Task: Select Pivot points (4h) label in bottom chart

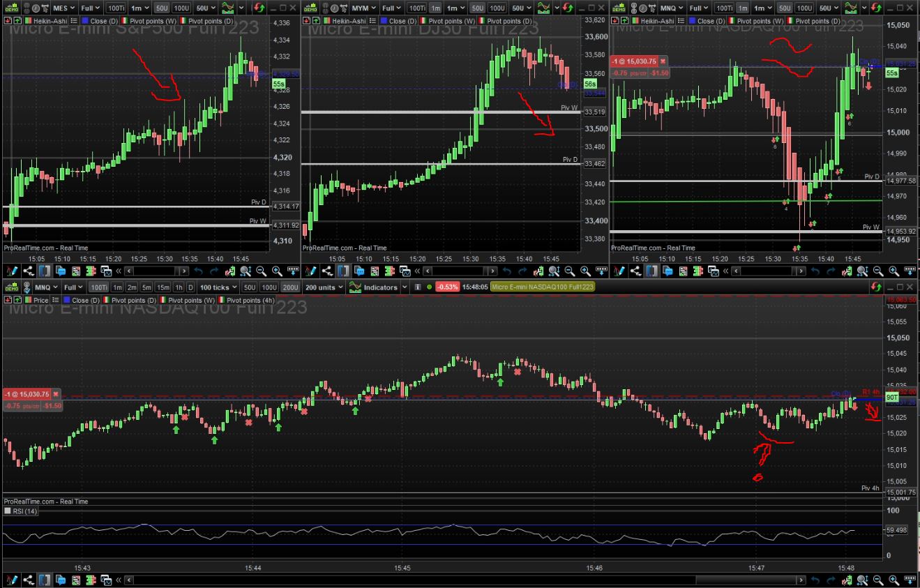Action: (x=250, y=300)
